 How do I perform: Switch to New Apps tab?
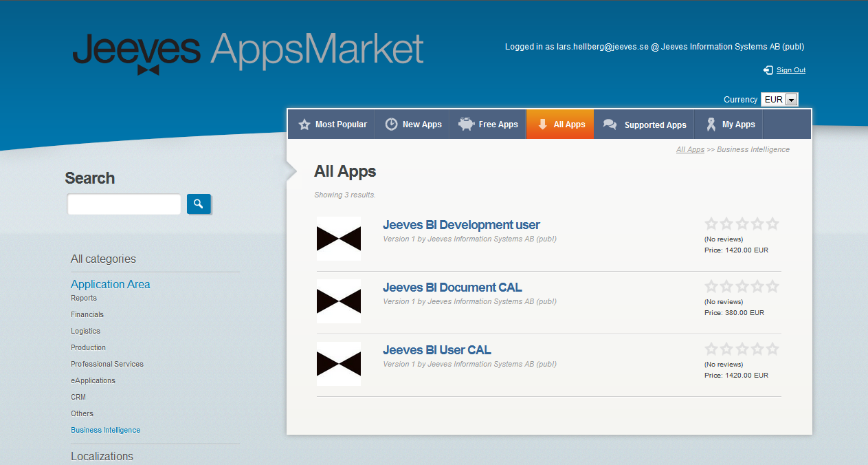pyautogui.click(x=412, y=125)
